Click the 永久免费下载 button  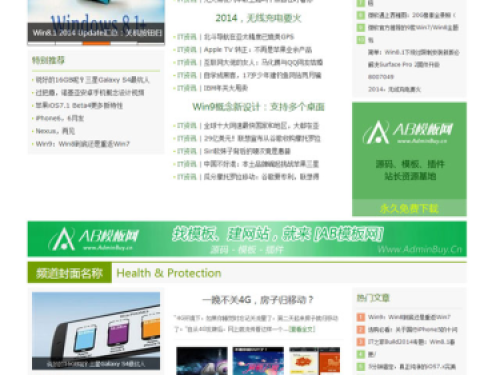coord(409,208)
